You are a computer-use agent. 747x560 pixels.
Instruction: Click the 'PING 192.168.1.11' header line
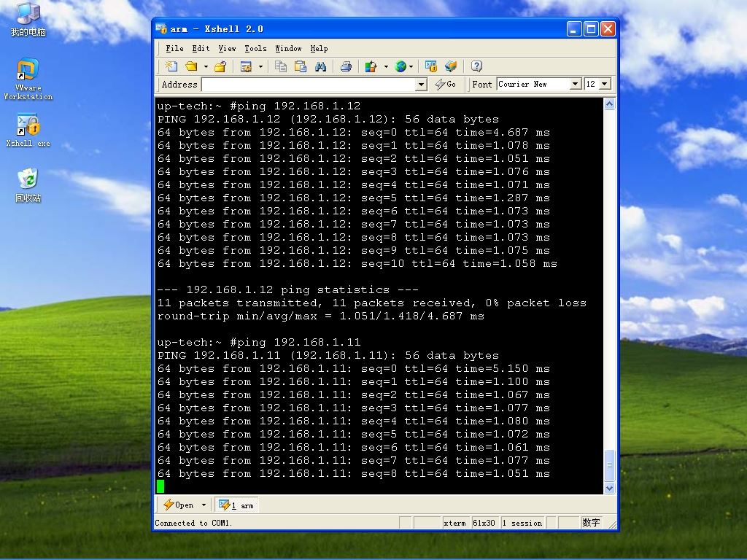pos(328,355)
